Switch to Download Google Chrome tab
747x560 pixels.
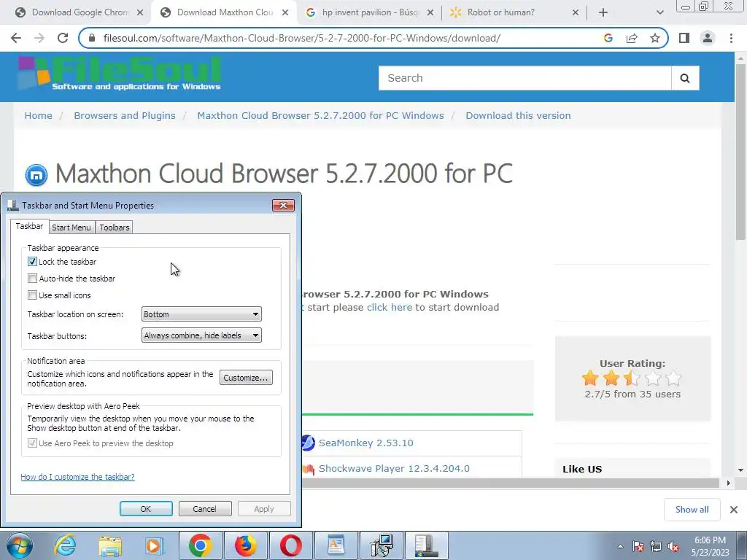pos(80,12)
